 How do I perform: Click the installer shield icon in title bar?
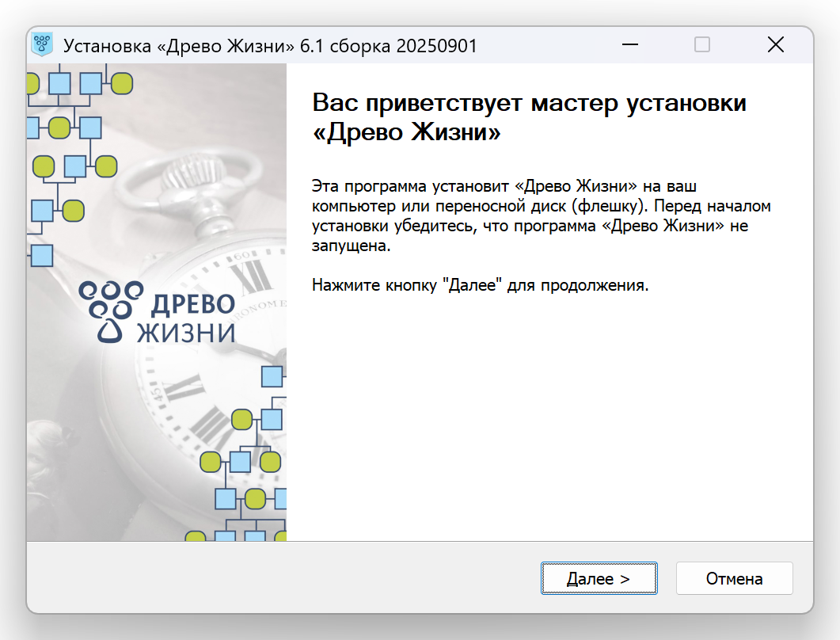(x=42, y=44)
